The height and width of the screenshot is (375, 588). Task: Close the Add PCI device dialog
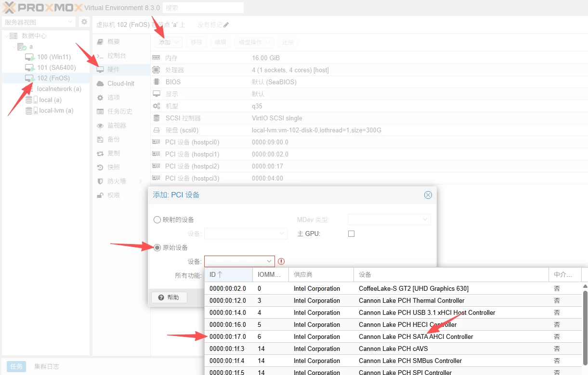click(x=428, y=195)
